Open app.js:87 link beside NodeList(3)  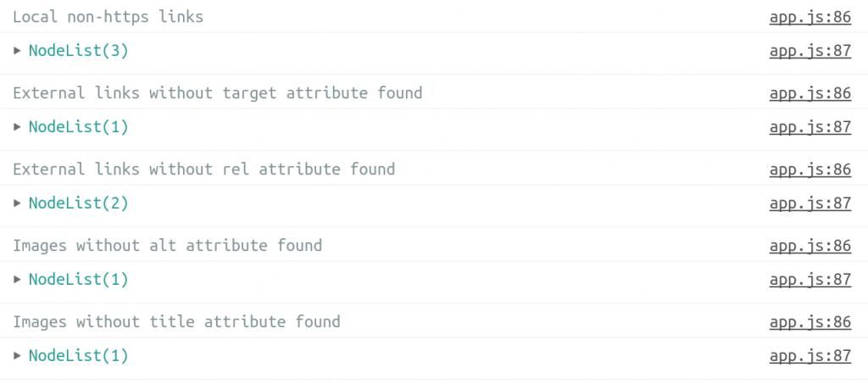coord(810,51)
